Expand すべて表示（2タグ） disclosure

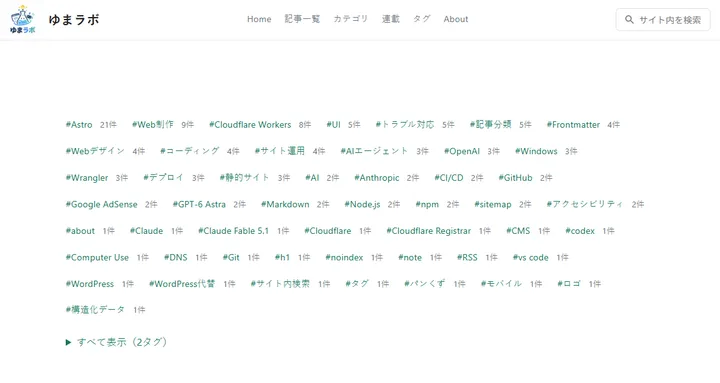click(x=116, y=342)
